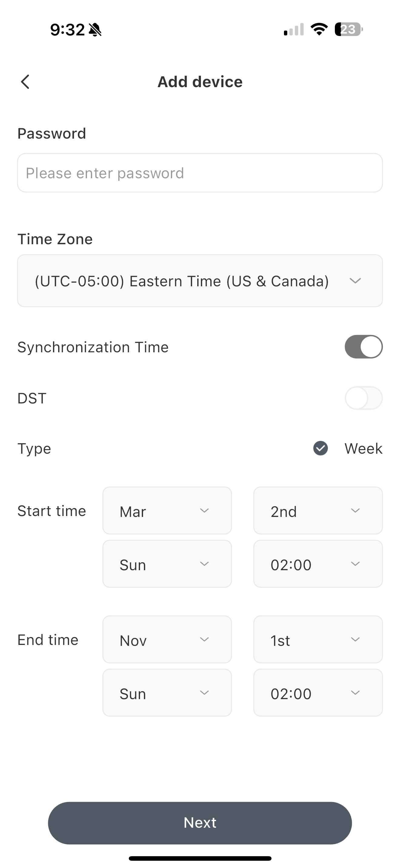This screenshot has height=868, width=400.
Task: Tap the chevron in Time Zone field
Action: [355, 281]
